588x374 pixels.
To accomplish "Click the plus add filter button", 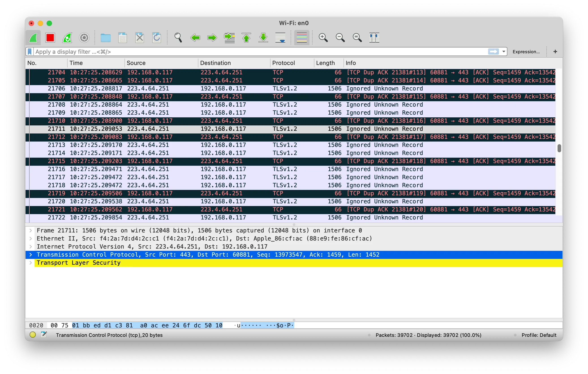I will (x=555, y=52).
